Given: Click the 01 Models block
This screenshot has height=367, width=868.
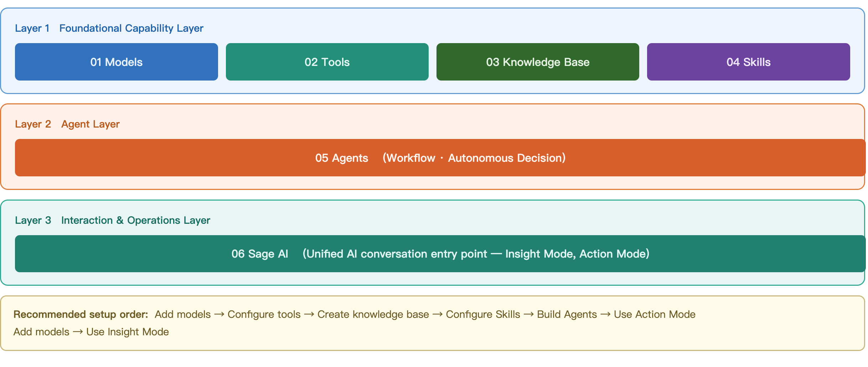Looking at the screenshot, I should click(x=117, y=62).
